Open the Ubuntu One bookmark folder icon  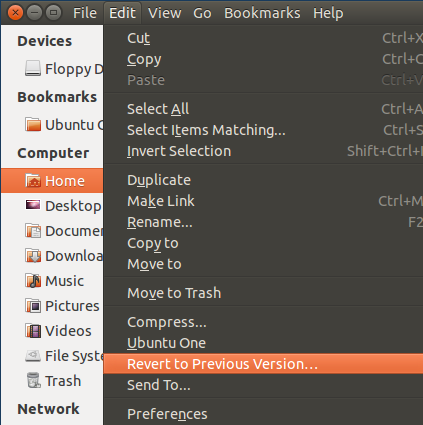[33, 124]
